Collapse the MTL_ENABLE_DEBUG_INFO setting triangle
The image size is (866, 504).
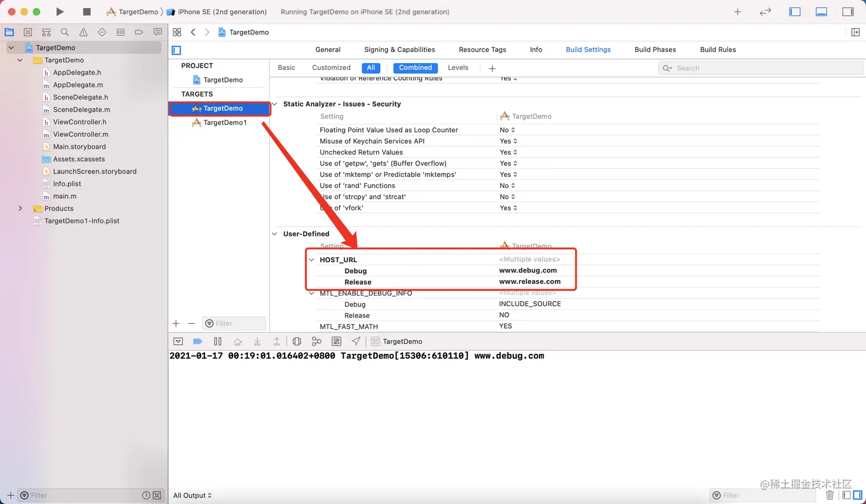[312, 293]
